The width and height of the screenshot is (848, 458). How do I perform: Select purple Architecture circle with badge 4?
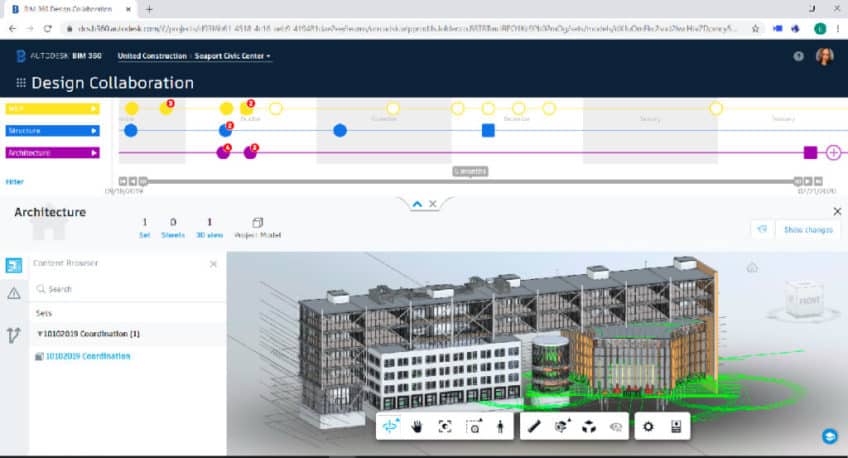[x=223, y=152]
